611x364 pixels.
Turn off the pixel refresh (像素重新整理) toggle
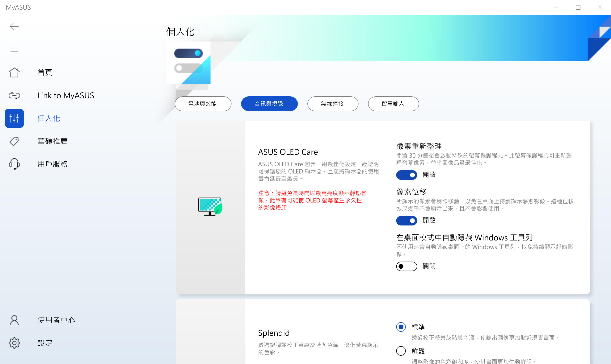click(x=407, y=175)
